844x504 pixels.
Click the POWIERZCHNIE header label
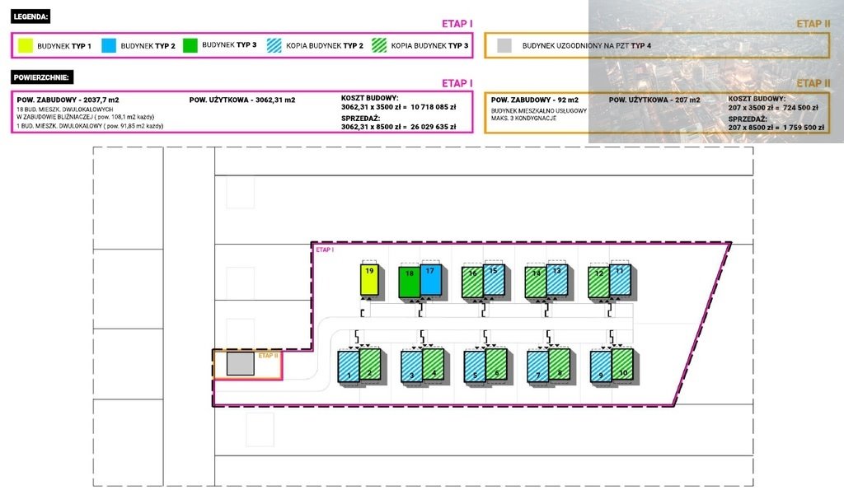pos(42,77)
